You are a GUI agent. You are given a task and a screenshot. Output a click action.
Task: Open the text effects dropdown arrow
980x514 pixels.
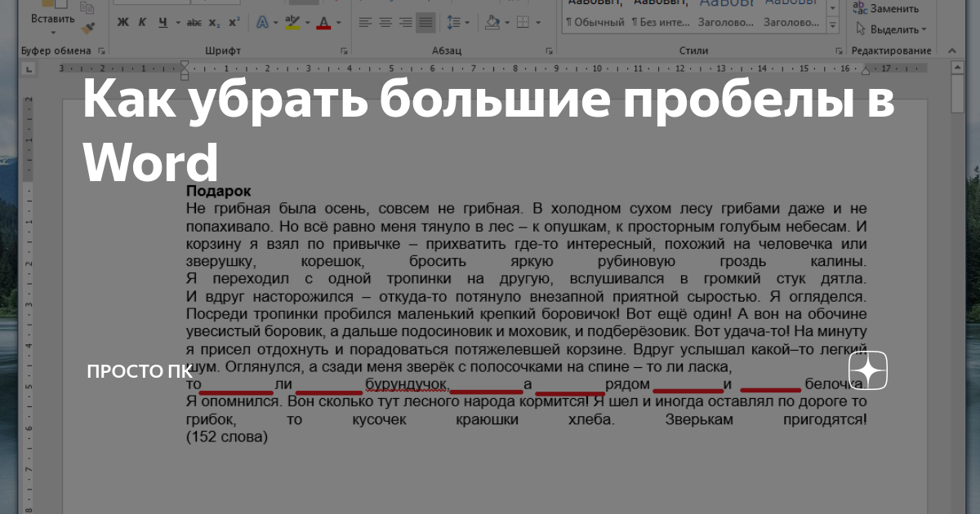tap(276, 22)
